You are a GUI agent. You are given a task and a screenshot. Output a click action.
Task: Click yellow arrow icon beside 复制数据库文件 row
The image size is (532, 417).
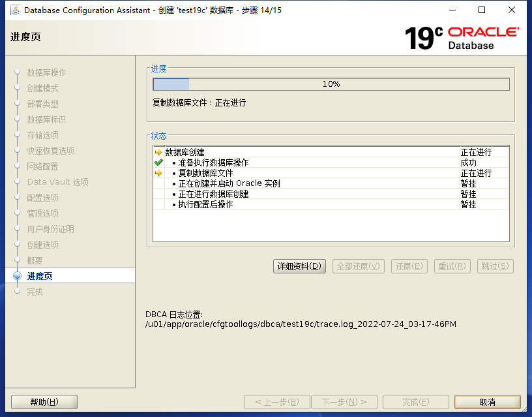tap(158, 173)
